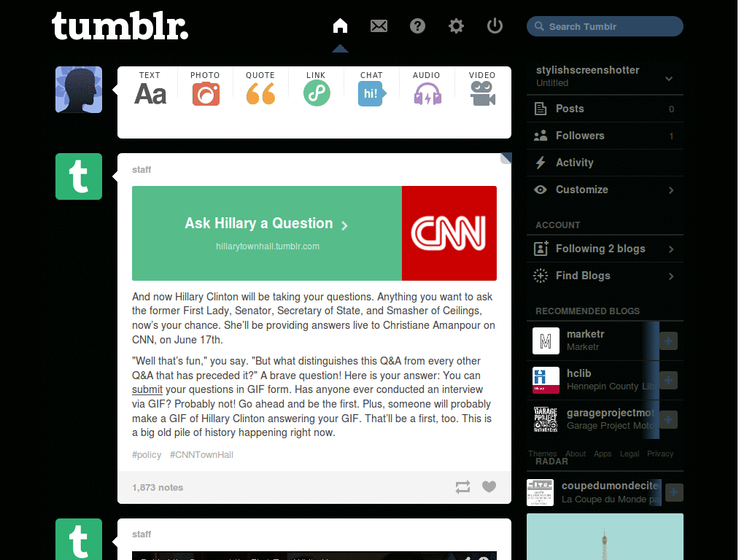The width and height of the screenshot is (747, 560).
Task: Open the Privacy footer link
Action: pyautogui.click(x=659, y=454)
